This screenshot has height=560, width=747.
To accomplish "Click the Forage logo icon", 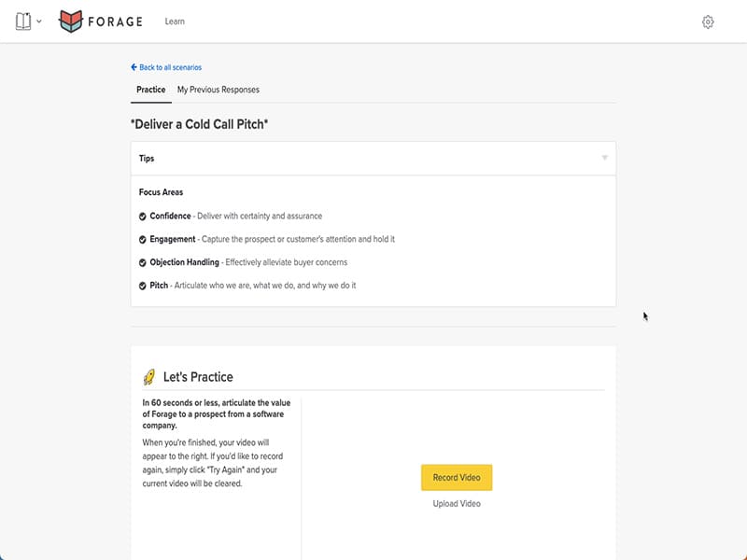I will coord(70,21).
